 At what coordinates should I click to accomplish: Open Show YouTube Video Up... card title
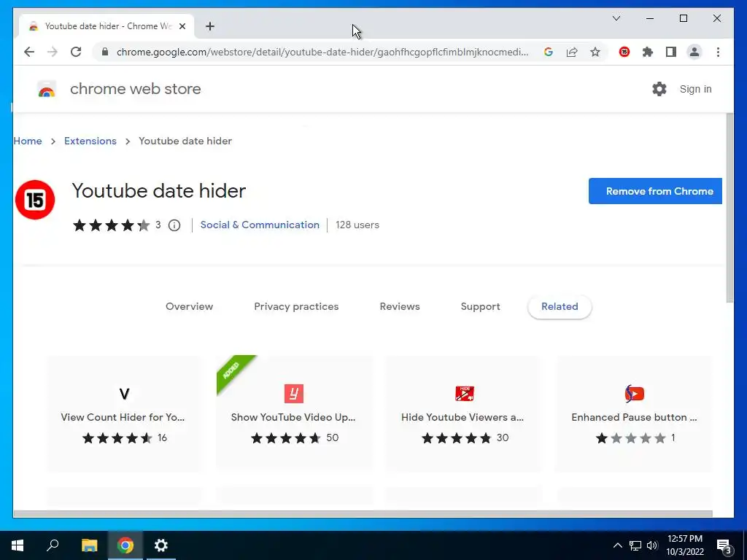(x=293, y=417)
